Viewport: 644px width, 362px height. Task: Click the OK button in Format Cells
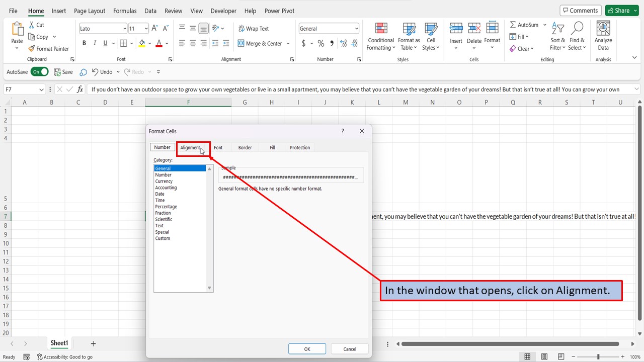point(307,348)
